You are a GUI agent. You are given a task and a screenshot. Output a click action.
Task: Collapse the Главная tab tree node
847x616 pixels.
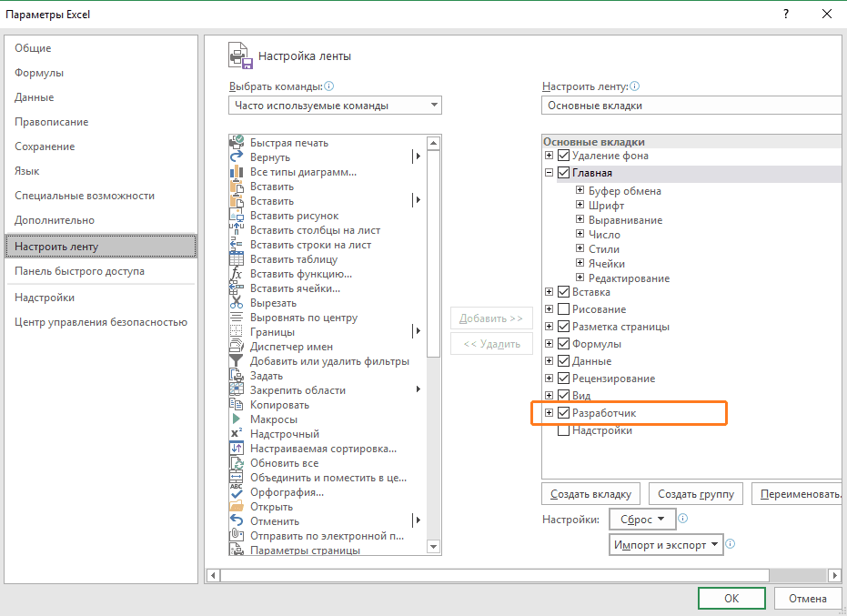pos(549,173)
